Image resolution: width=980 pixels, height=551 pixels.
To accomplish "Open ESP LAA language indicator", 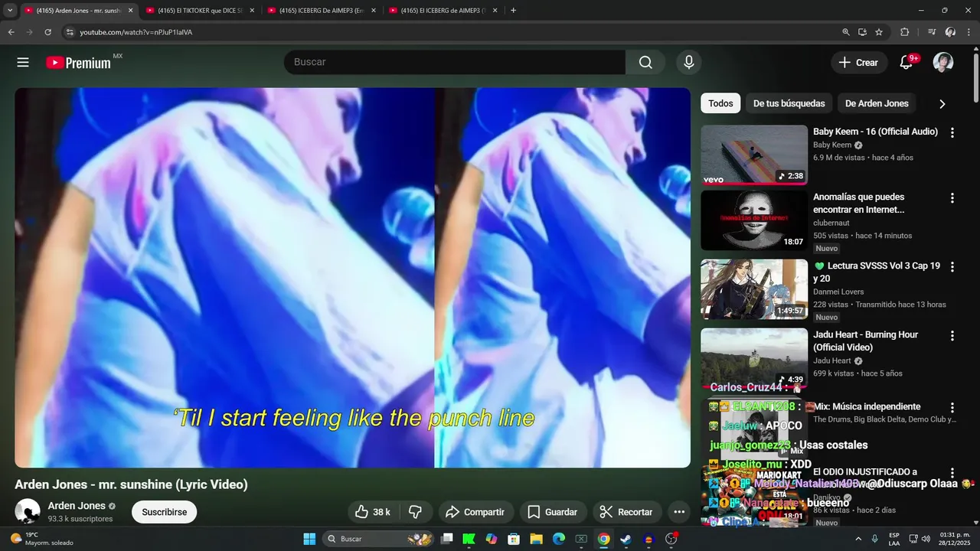I will point(894,539).
